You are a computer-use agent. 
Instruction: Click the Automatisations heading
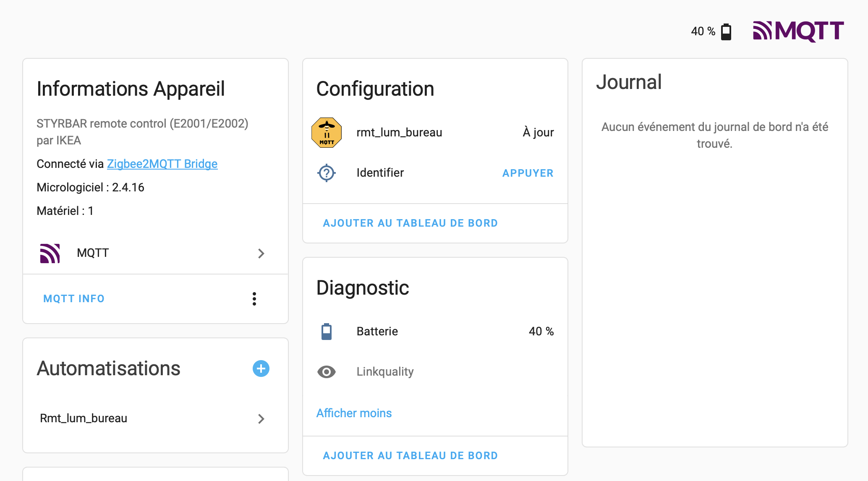108,369
